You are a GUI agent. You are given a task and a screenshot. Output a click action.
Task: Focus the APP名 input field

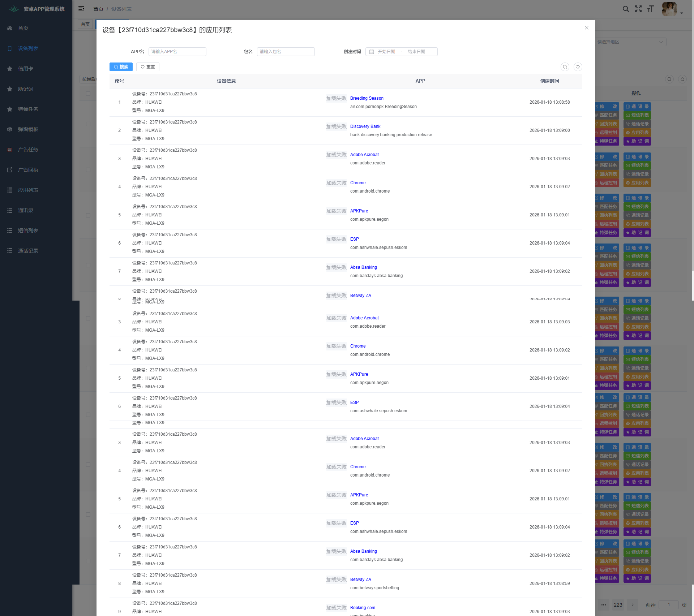(x=177, y=52)
